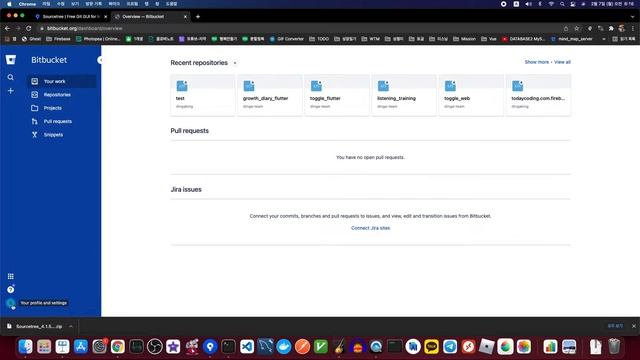The image size is (640, 360).
Task: Open Docker from the dock
Action: (x=284, y=347)
